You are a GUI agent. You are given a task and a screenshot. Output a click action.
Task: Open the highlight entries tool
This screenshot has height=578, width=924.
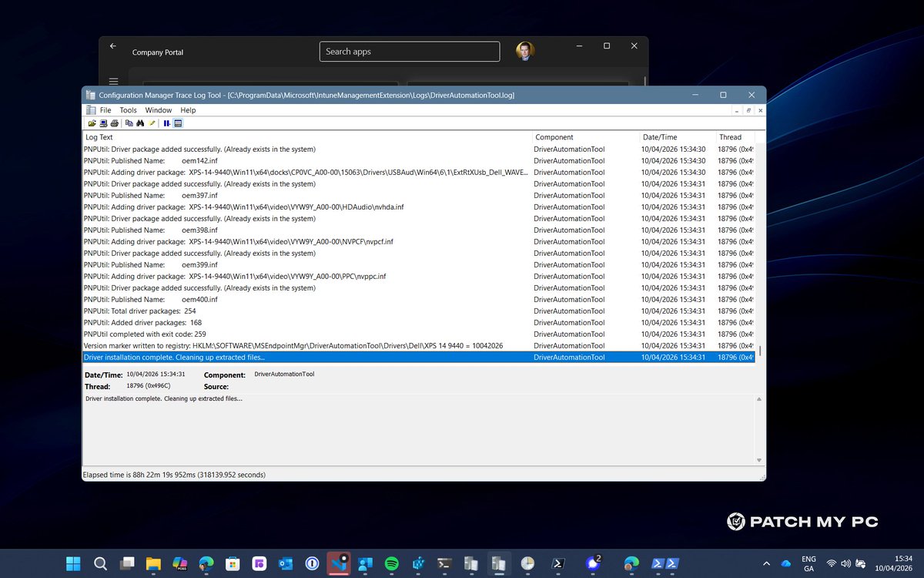(152, 123)
